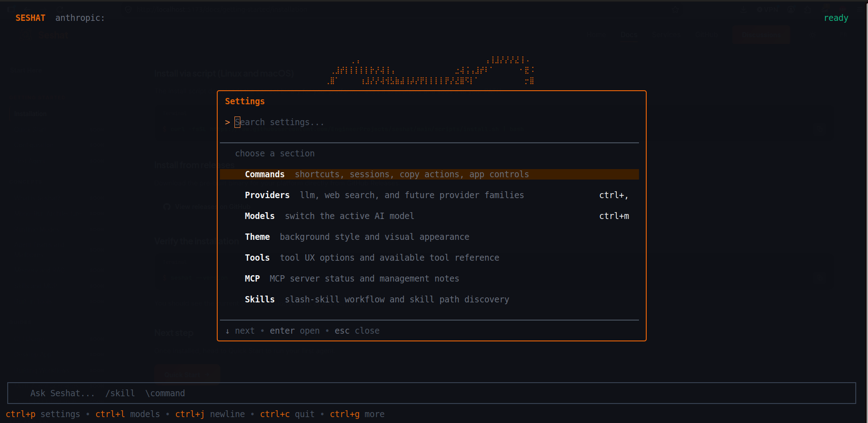
Task: Click the \command hint in prompt box
Action: [165, 394]
